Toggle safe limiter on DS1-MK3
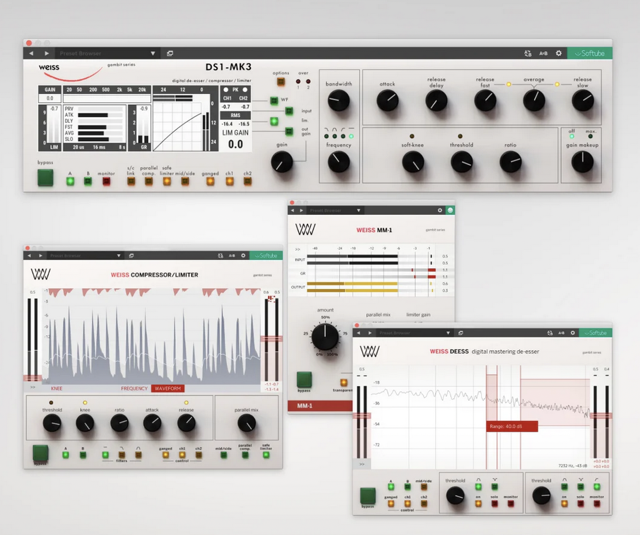The width and height of the screenshot is (640, 535). tap(167, 181)
